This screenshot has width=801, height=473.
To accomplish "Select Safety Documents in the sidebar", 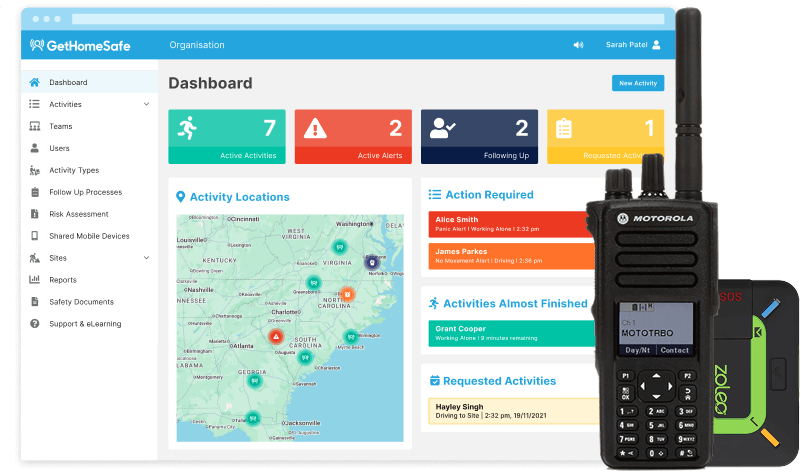I will 81,302.
